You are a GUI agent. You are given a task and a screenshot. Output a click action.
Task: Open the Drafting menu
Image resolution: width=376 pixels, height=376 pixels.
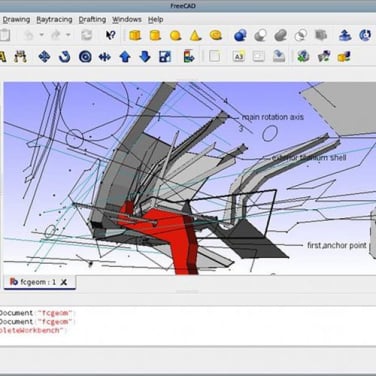click(92, 19)
